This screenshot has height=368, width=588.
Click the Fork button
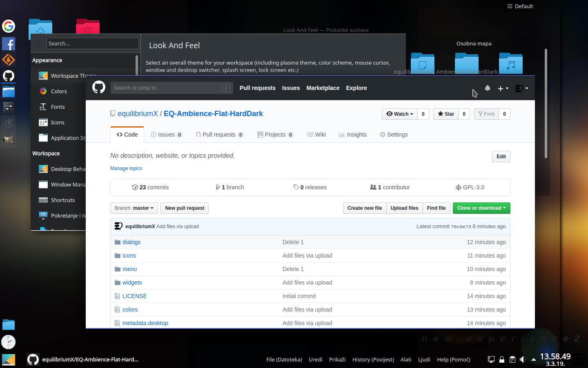(x=486, y=114)
